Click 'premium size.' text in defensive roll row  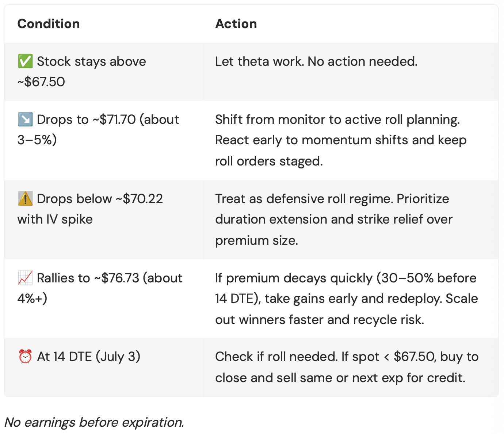tap(256, 240)
